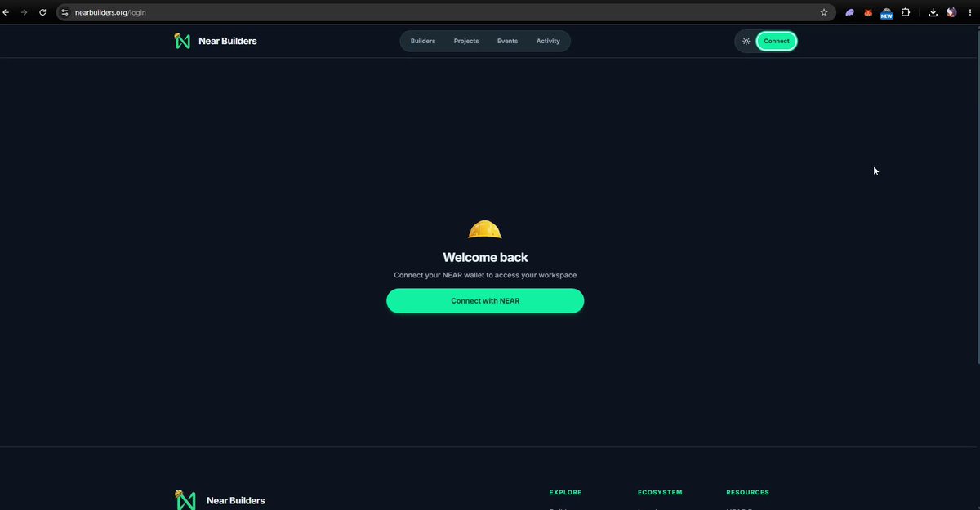The width and height of the screenshot is (980, 510).
Task: Toggle the light/dark theme sun icon
Action: click(x=746, y=41)
